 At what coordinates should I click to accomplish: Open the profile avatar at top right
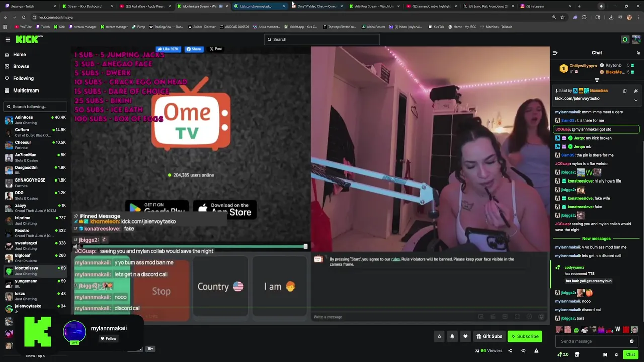pyautogui.click(x=636, y=39)
